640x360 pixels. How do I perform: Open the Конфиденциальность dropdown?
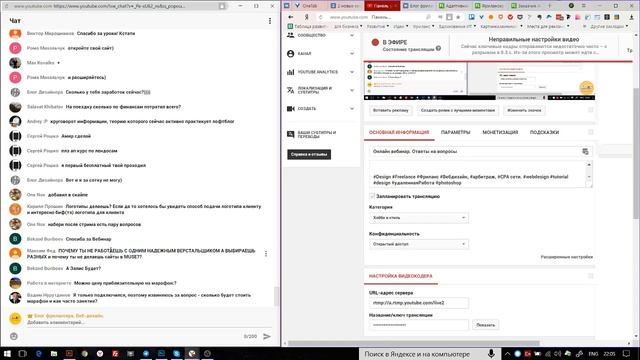[x=419, y=244]
